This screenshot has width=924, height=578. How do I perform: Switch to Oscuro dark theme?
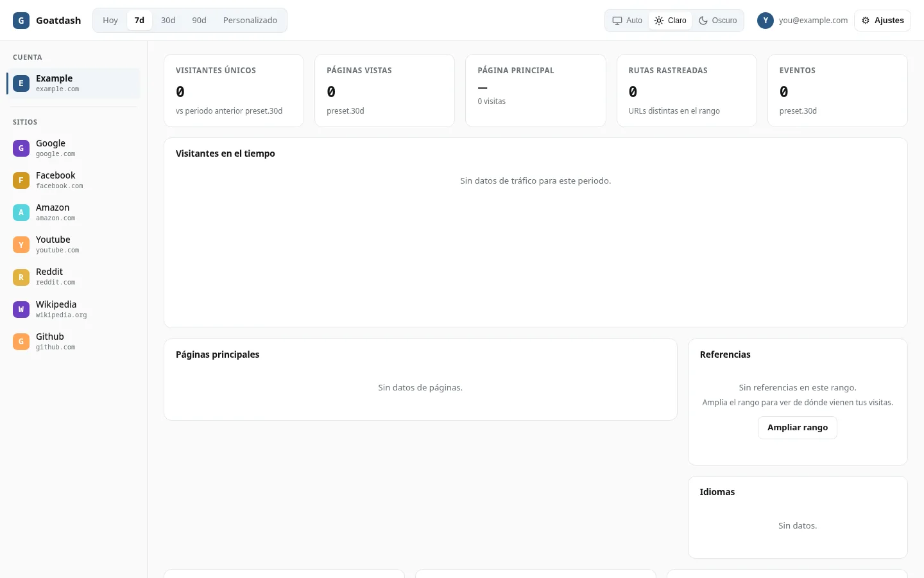point(717,21)
